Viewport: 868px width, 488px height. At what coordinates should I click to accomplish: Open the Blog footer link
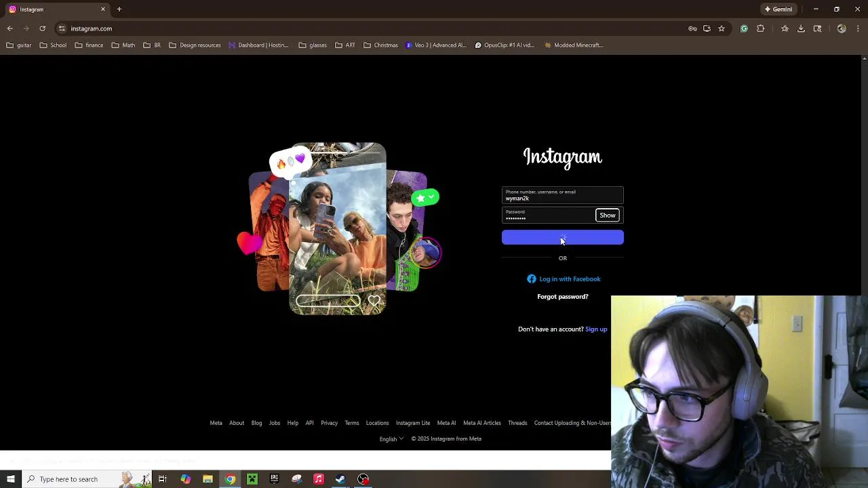click(x=256, y=423)
